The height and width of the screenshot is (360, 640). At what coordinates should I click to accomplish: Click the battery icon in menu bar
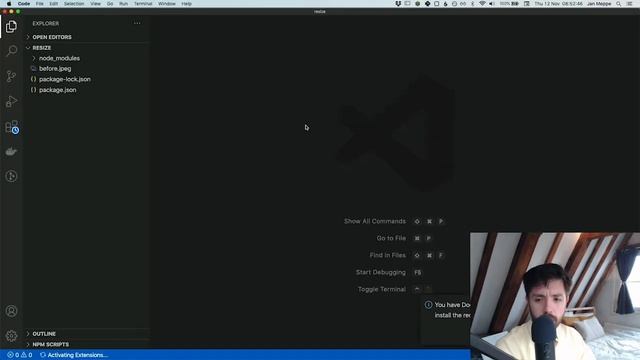point(515,4)
